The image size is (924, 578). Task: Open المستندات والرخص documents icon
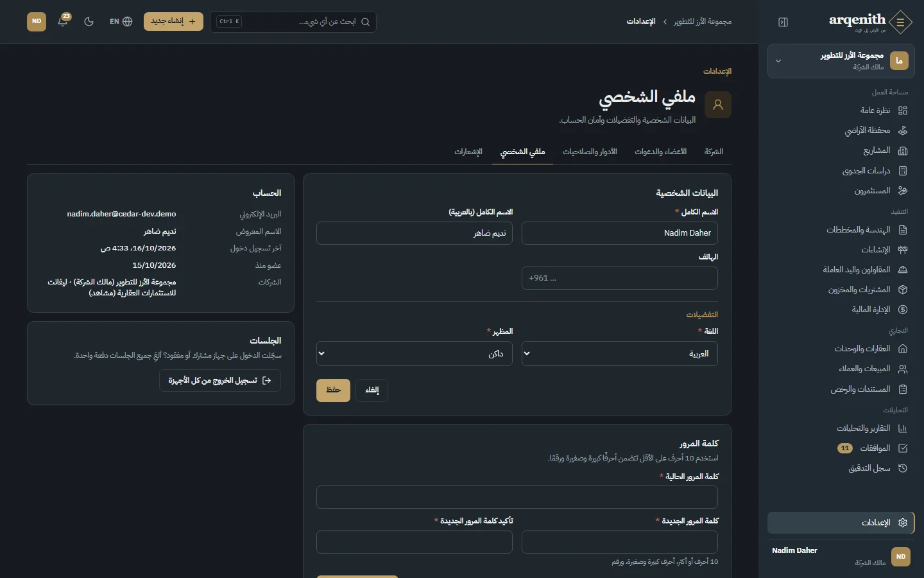pyautogui.click(x=903, y=389)
